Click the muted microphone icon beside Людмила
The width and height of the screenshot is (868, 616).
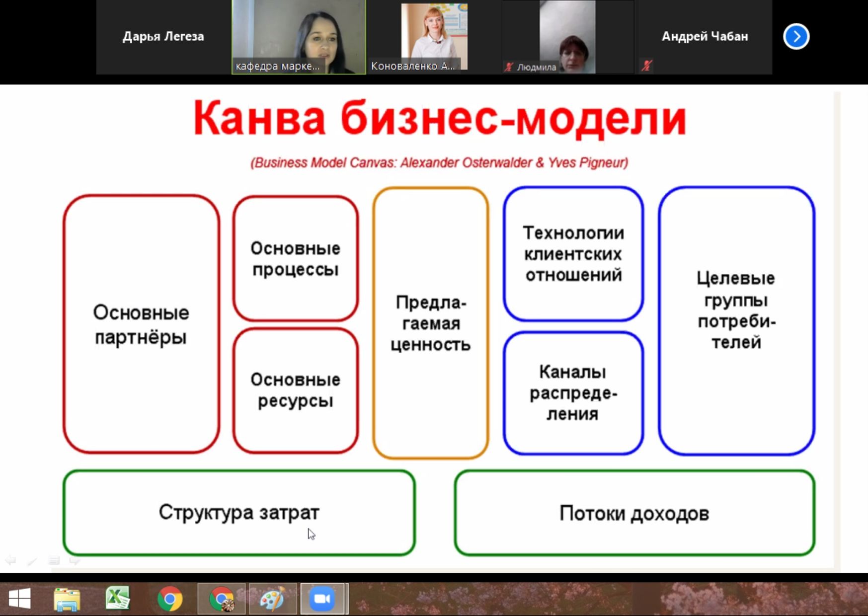(508, 67)
